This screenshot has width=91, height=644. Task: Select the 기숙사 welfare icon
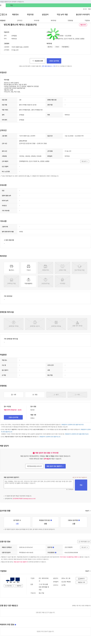tap(28, 268)
